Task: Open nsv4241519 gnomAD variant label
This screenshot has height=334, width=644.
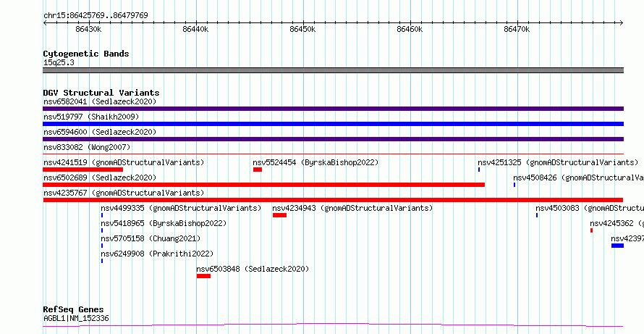Action: [124, 162]
